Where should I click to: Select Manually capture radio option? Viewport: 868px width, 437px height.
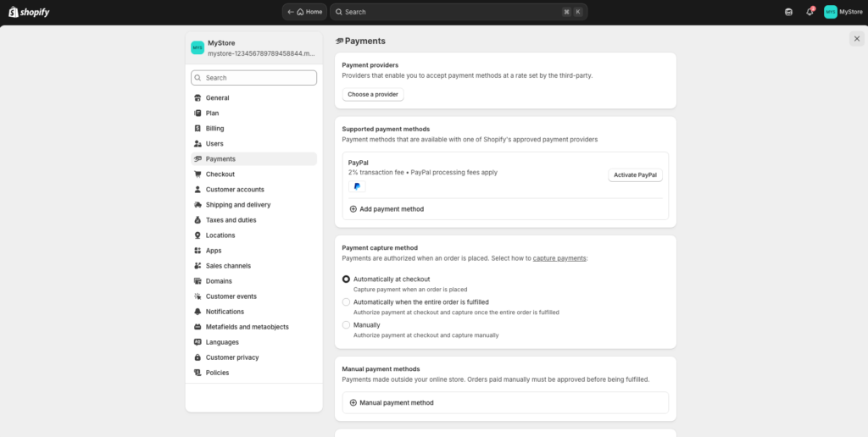tap(346, 325)
